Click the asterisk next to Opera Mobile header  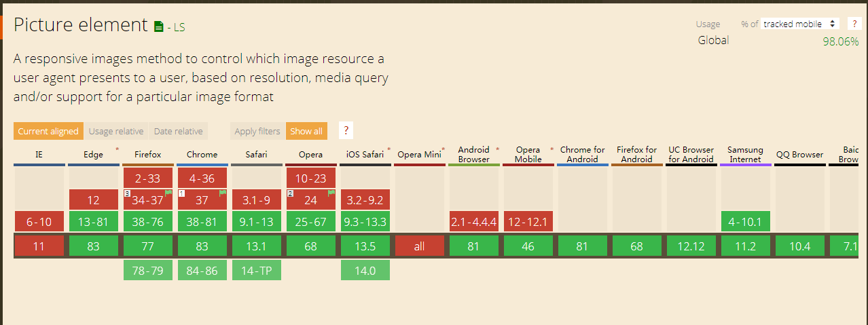click(551, 149)
